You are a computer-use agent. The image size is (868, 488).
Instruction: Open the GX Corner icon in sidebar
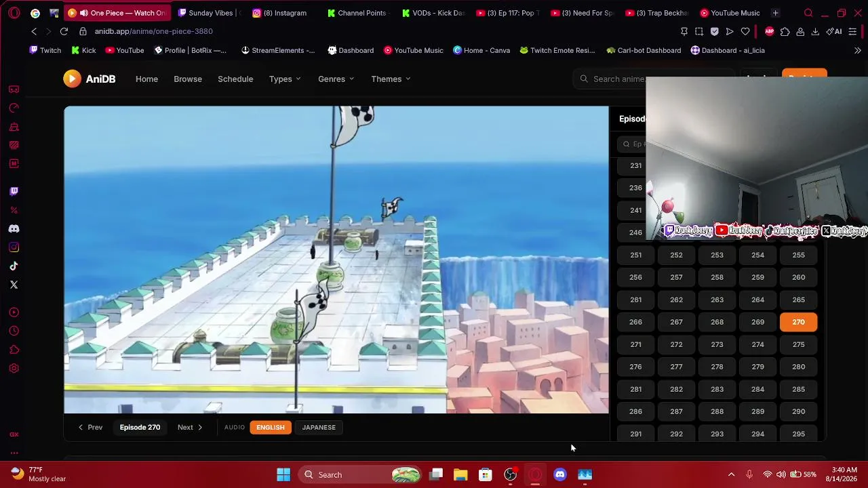pyautogui.click(x=14, y=434)
